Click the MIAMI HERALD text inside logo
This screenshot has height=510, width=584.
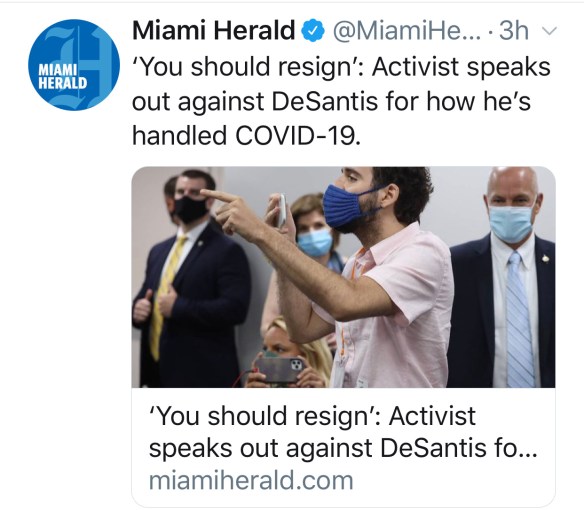[62, 76]
